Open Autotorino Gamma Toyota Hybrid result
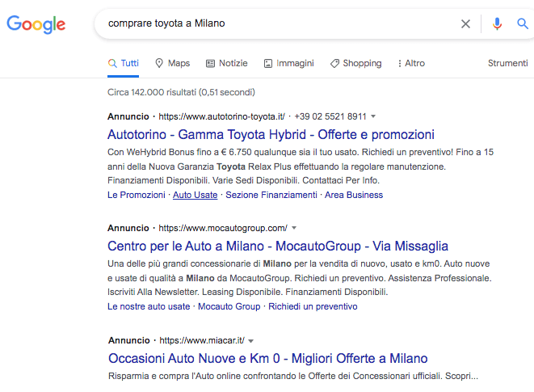Image resolution: width=534 pixels, height=392 pixels. point(271,135)
